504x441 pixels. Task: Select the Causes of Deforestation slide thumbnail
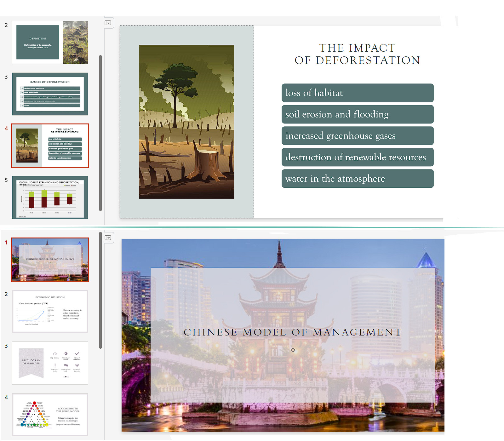pos(50,94)
